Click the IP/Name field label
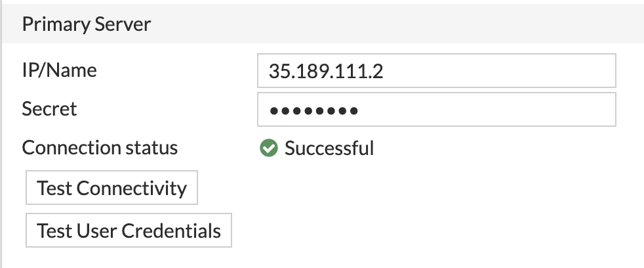The width and height of the screenshot is (644, 268). click(x=60, y=70)
